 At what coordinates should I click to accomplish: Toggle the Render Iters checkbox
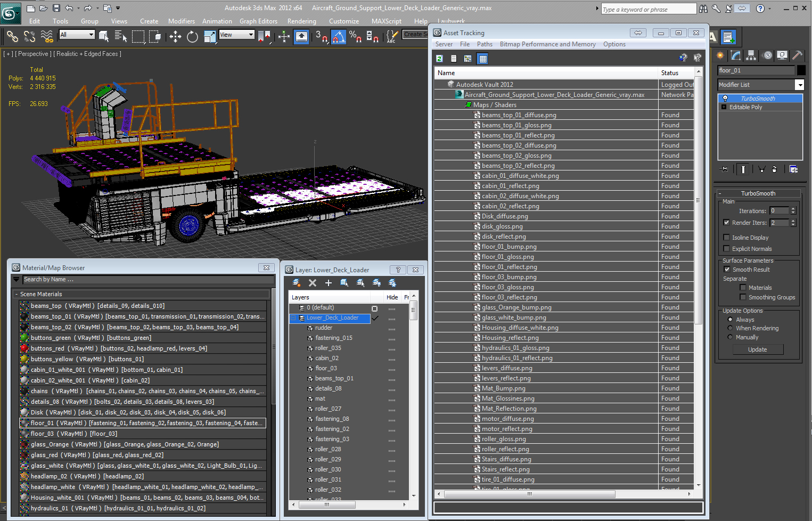click(x=727, y=223)
